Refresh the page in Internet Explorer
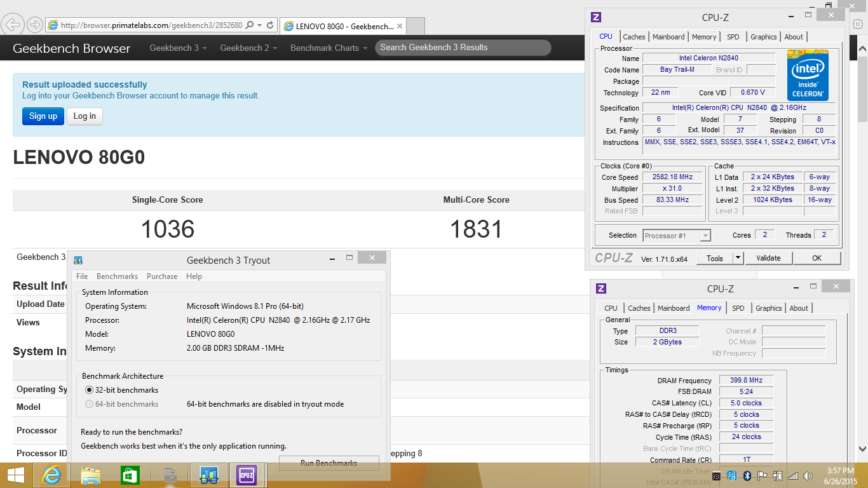The image size is (868, 488). tap(270, 25)
